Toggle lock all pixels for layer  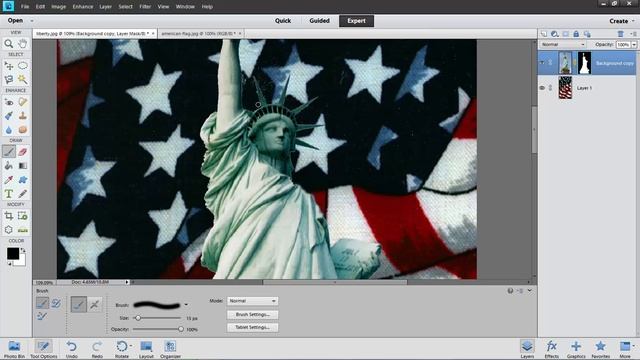[x=576, y=34]
